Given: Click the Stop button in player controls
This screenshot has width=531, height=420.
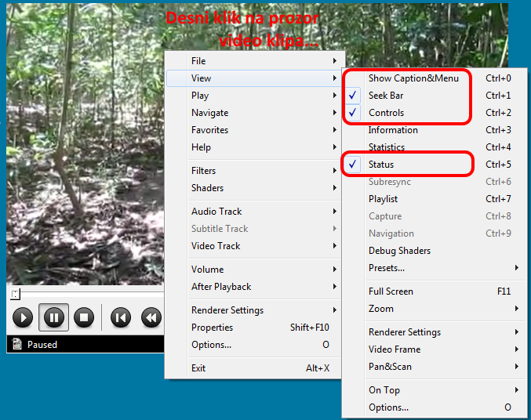Looking at the screenshot, I should tap(84, 317).
